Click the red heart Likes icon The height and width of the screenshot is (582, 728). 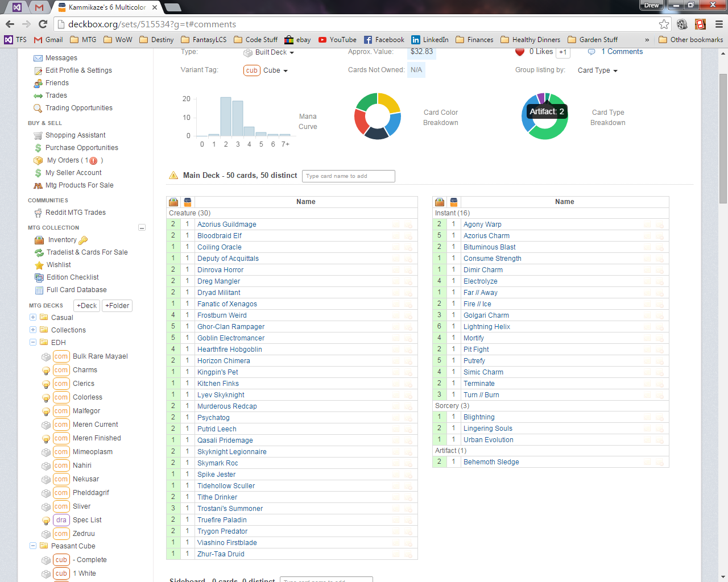[519, 52]
